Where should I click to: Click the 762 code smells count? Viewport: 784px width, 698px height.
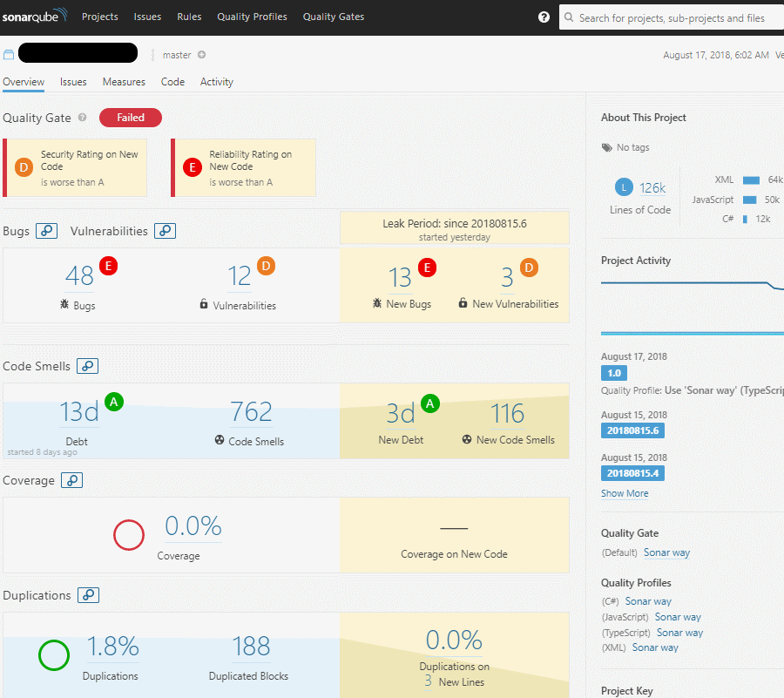(x=251, y=412)
